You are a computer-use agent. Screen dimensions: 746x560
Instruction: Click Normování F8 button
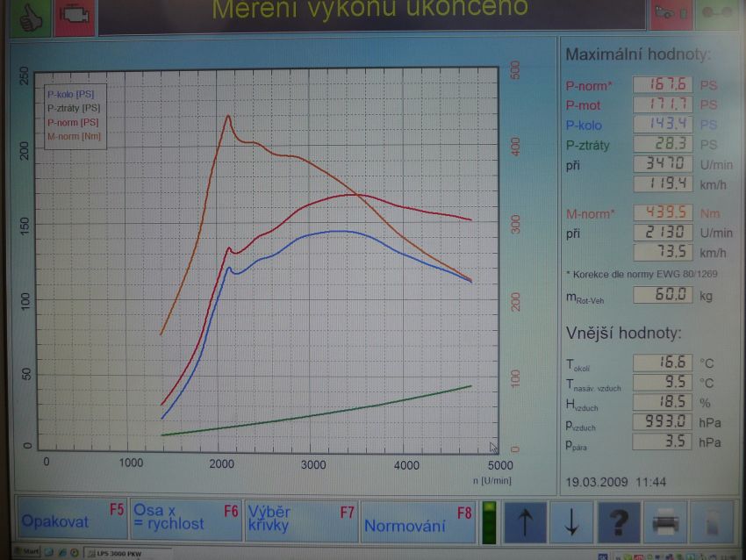(418, 521)
